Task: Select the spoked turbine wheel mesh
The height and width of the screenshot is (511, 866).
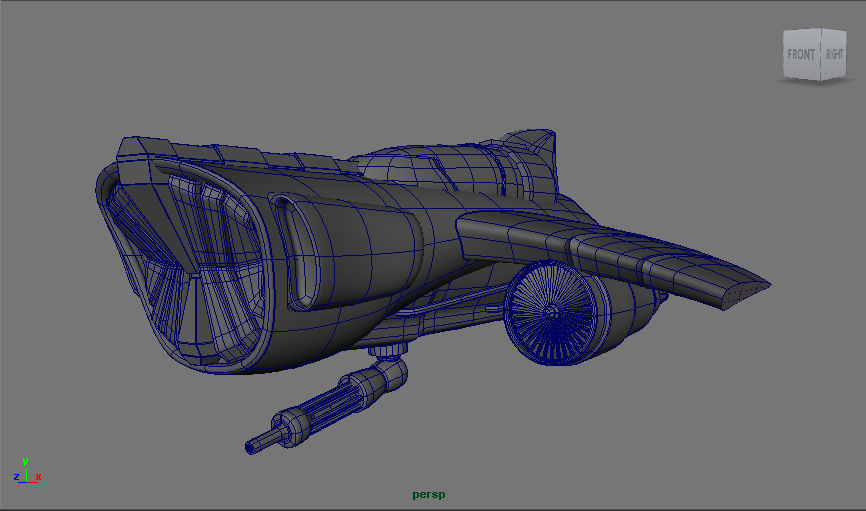Action: tap(550, 312)
